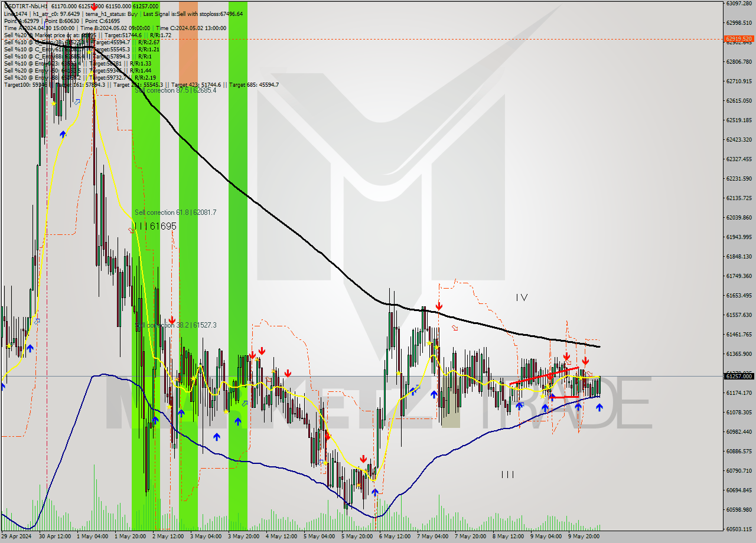
Task: Click 'Target 685: 45594.7' text
Action: 254,84
